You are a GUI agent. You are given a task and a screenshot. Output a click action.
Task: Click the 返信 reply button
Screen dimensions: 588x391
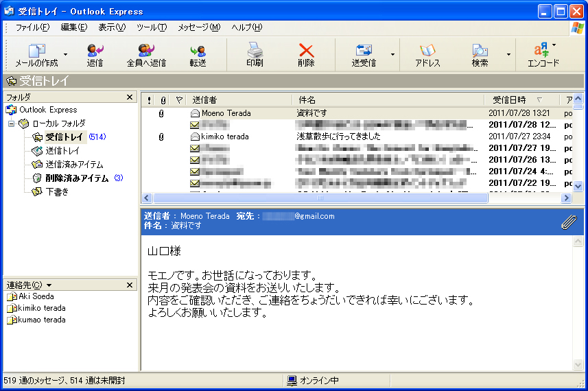(x=95, y=55)
